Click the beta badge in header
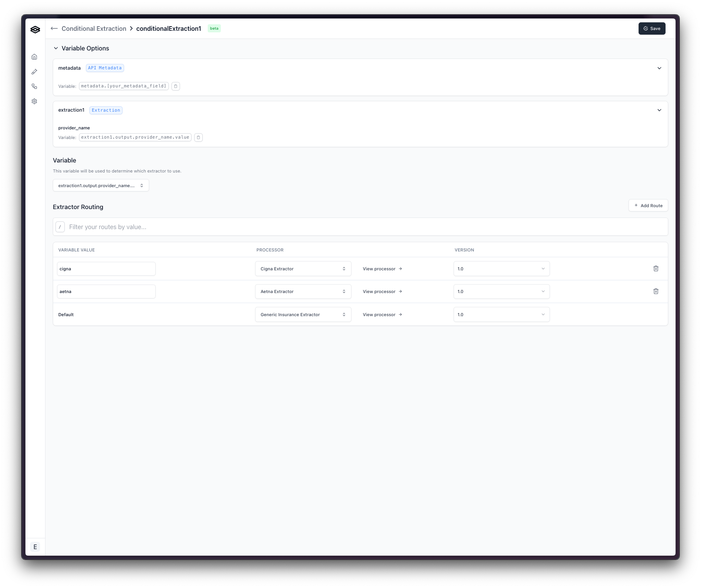701x588 pixels. [x=214, y=28]
